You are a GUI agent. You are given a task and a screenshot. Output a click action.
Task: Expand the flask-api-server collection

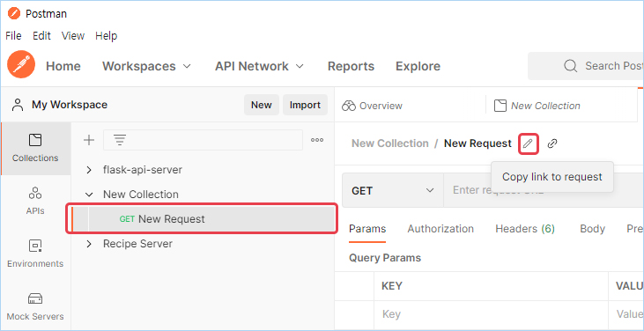89,170
